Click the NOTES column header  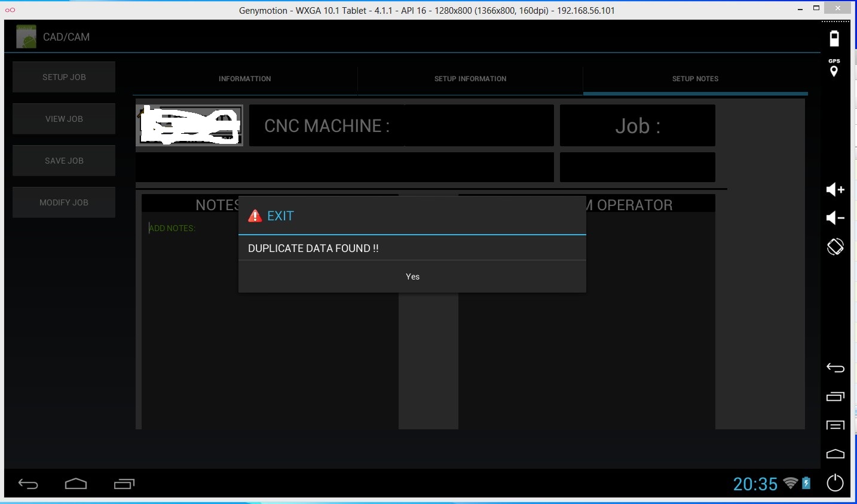218,205
